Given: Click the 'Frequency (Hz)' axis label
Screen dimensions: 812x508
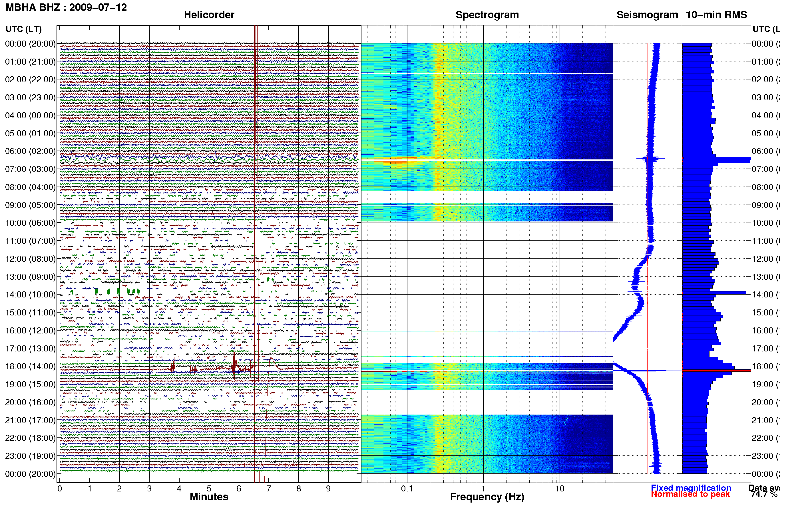Looking at the screenshot, I should tap(487, 497).
